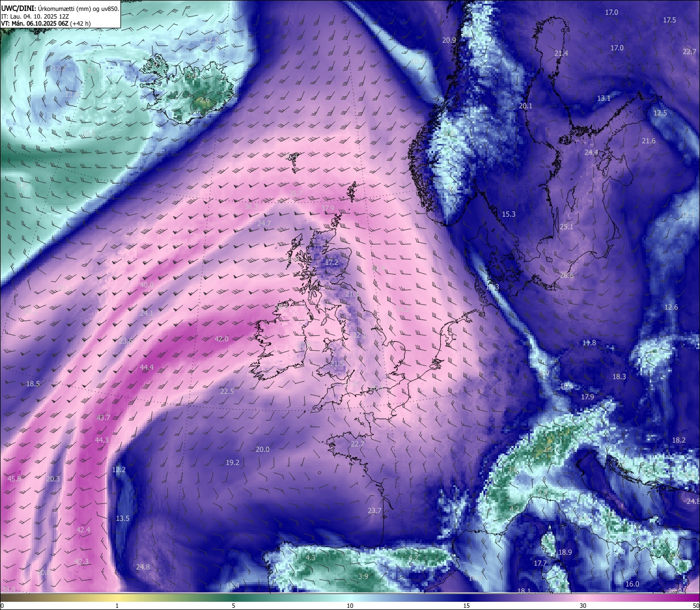This screenshot has width=700, height=610.
Task: Click the 24.7 value northwest of Scotland
Action: click(x=264, y=223)
